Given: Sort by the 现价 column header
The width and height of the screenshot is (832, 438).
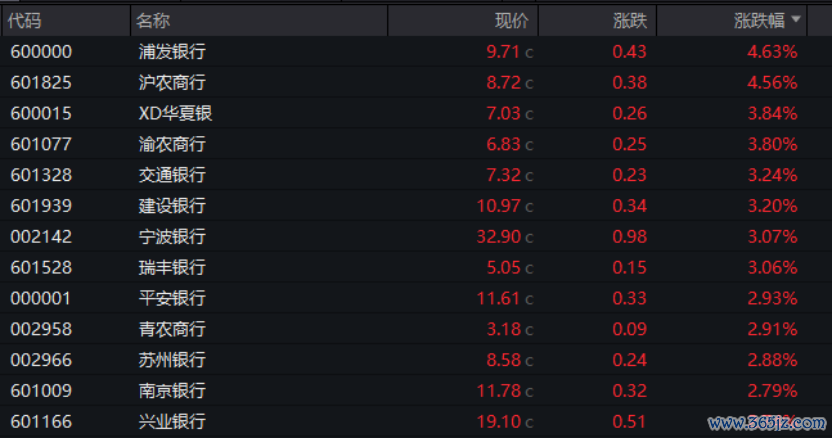Looking at the screenshot, I should coord(512,21).
